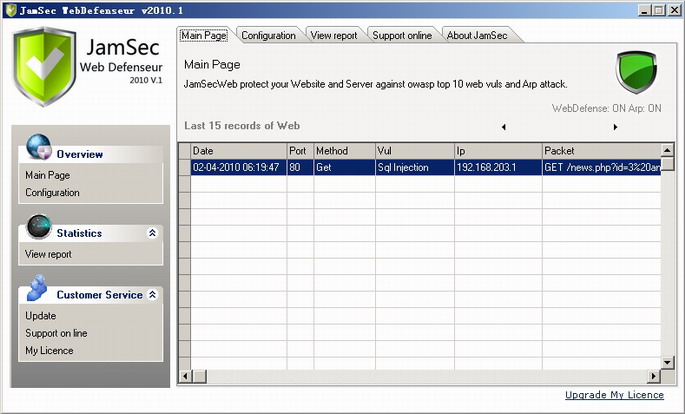
Task: Sort table by Vul column header
Action: point(415,151)
